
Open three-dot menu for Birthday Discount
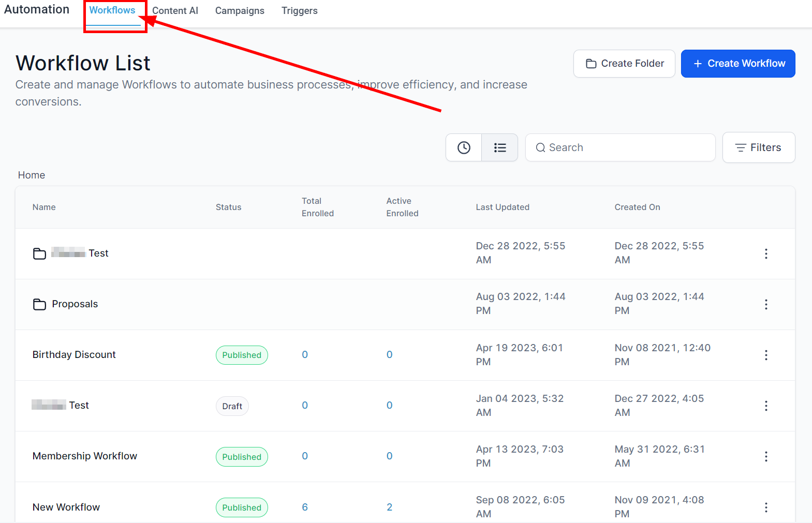tap(766, 355)
